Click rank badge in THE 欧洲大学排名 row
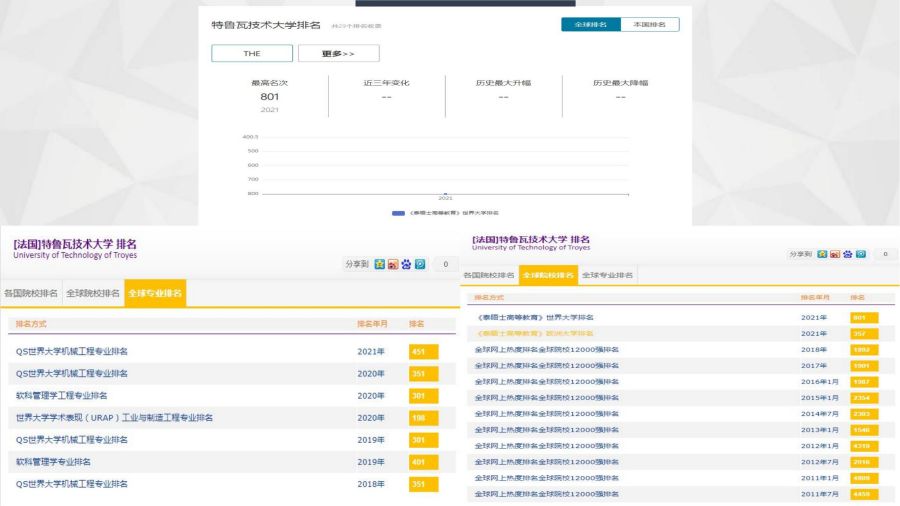 coord(864,334)
